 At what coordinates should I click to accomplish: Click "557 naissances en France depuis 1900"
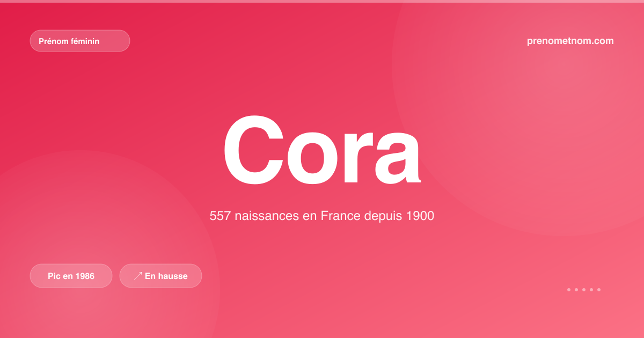321,216
